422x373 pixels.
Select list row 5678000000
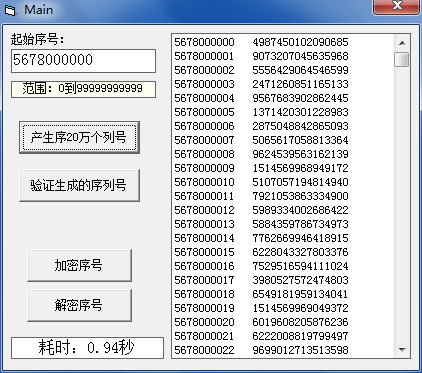[282, 42]
